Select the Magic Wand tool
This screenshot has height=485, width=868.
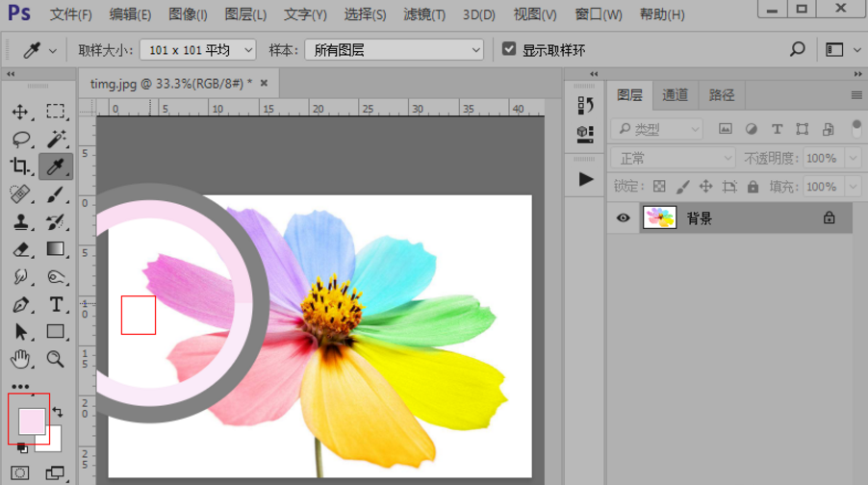point(56,140)
